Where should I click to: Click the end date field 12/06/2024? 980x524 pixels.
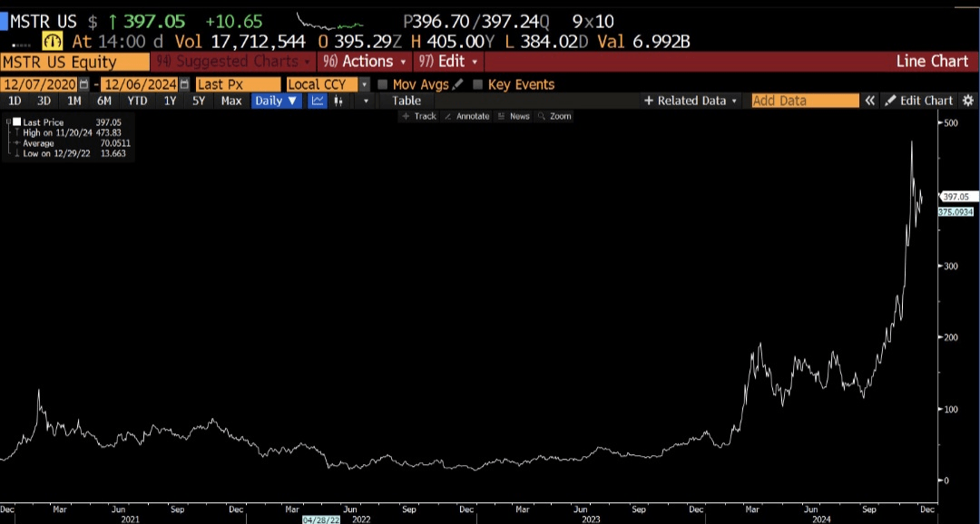point(141,84)
